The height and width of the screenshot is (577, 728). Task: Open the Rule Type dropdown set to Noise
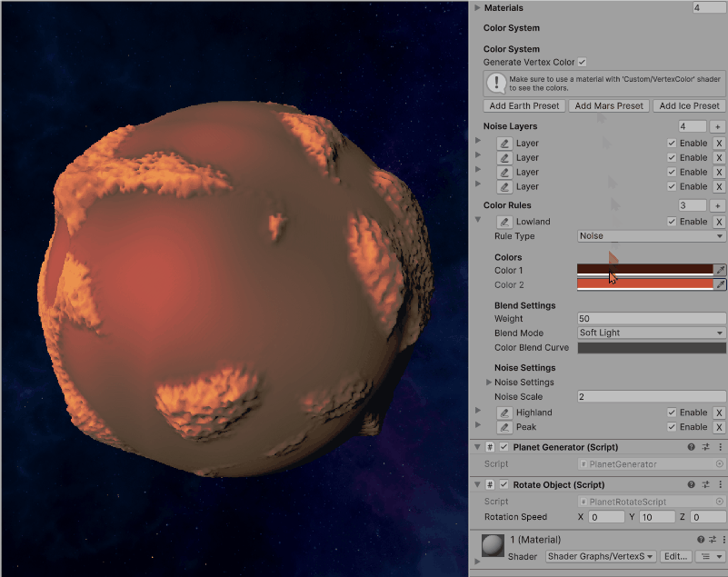(x=651, y=235)
